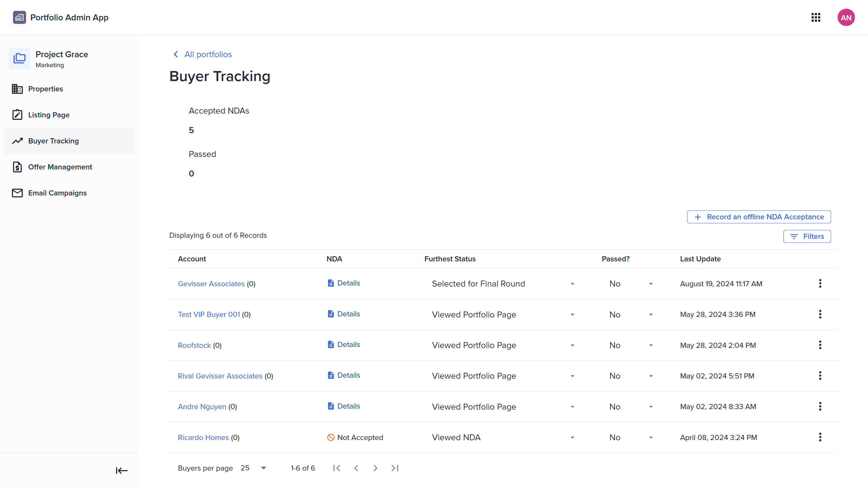The image size is (868, 488).
Task: Open the Filters panel via funnel icon
Action: [x=807, y=236]
